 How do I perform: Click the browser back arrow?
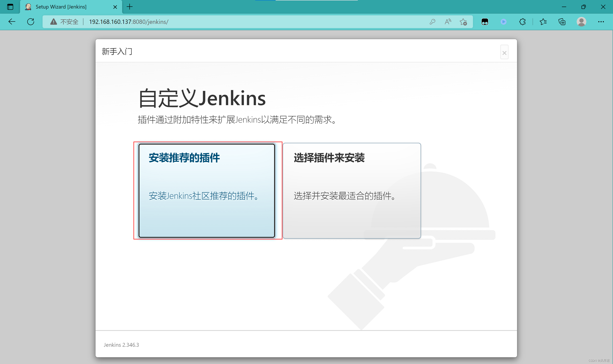12,21
